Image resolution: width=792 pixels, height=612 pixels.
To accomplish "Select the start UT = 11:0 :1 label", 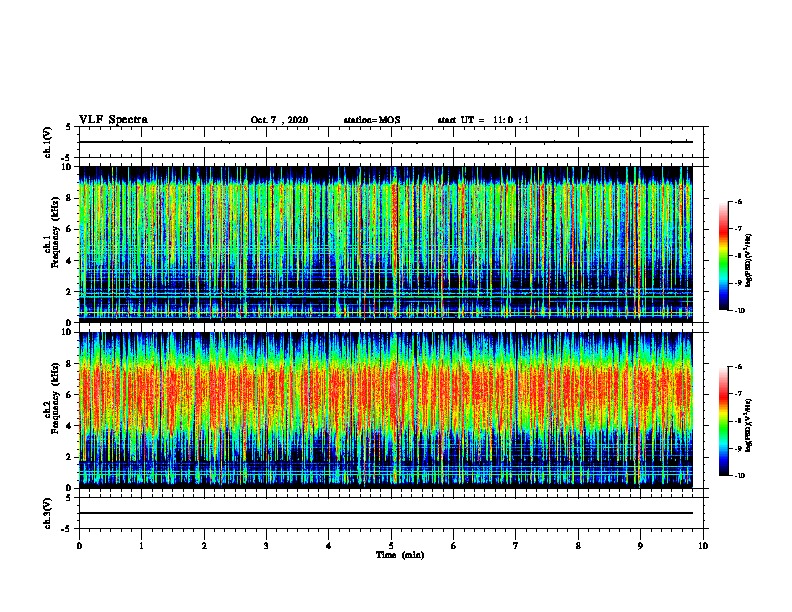I will coord(483,120).
